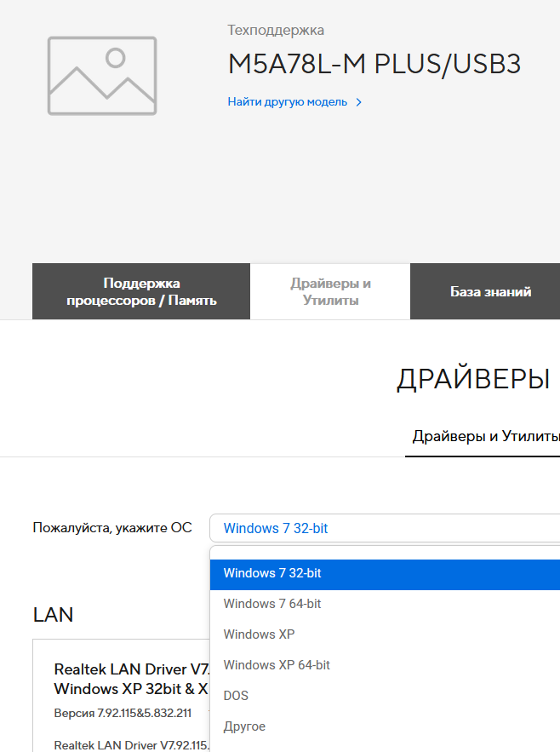This screenshot has width=560, height=752.
Task: Click the 'Realtek LAN Driver' entry title
Action: (x=131, y=679)
